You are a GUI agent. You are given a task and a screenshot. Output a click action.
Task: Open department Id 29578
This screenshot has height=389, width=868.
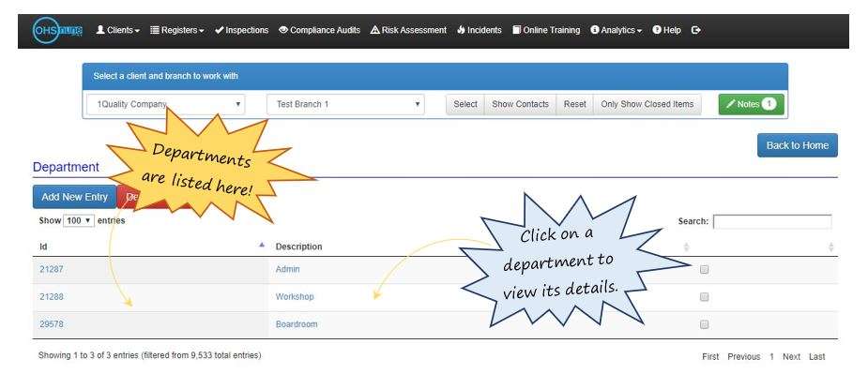[x=52, y=324]
